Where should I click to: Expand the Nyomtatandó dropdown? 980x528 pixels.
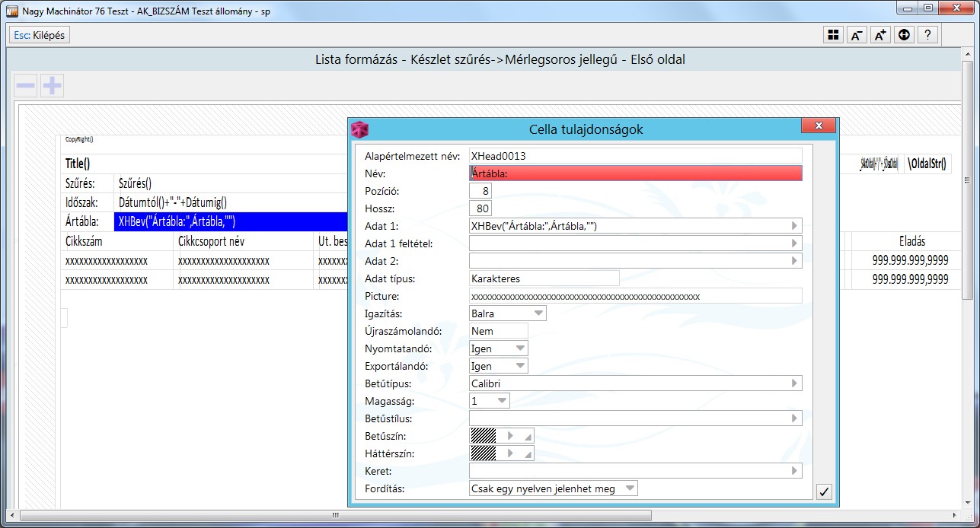(520, 348)
